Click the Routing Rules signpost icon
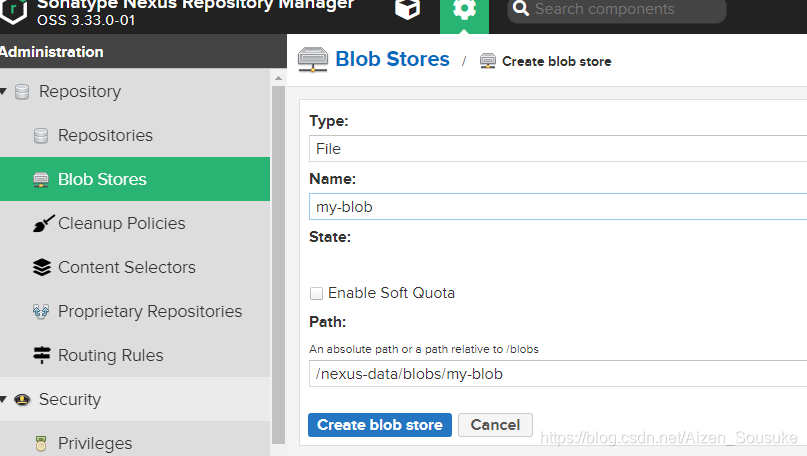The height and width of the screenshot is (456, 807). tap(42, 355)
